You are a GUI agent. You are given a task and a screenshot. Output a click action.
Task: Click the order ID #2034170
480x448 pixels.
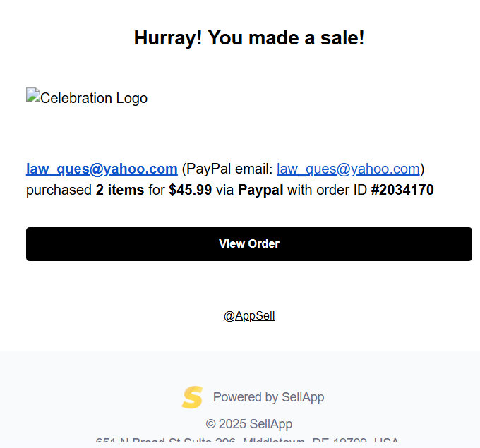coord(402,190)
